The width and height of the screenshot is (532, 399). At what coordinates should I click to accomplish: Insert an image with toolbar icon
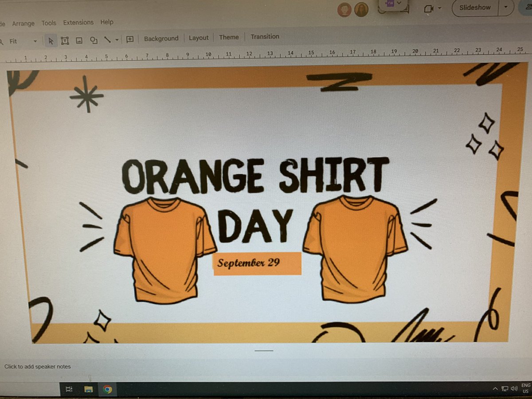[79, 41]
